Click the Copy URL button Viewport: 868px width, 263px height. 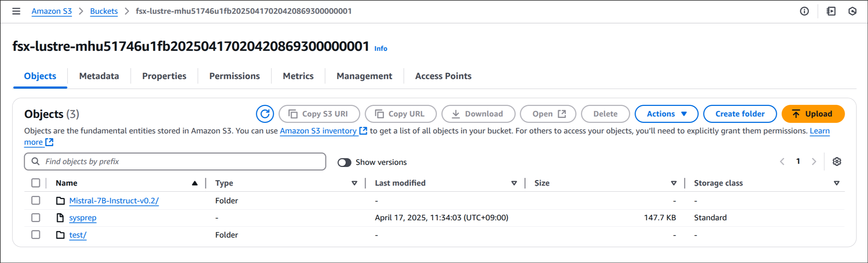coord(401,114)
